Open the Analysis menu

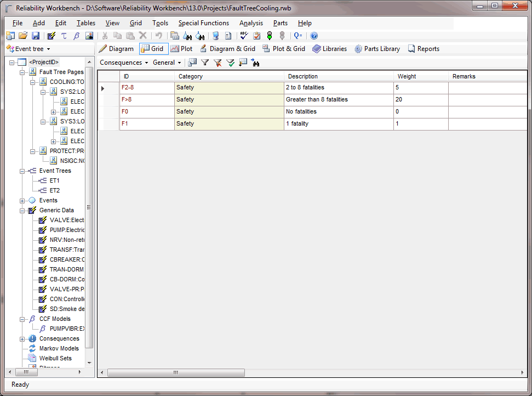tap(251, 23)
